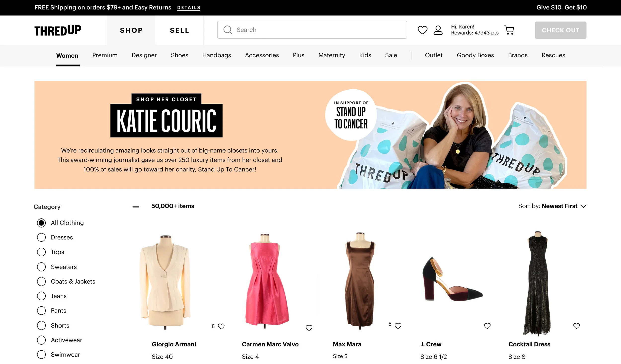
Task: Go to the Designer tab
Action: 144,55
